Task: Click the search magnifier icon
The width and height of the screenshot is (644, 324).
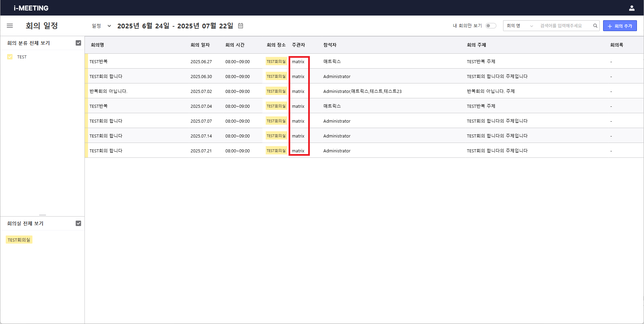Action: (x=595, y=26)
